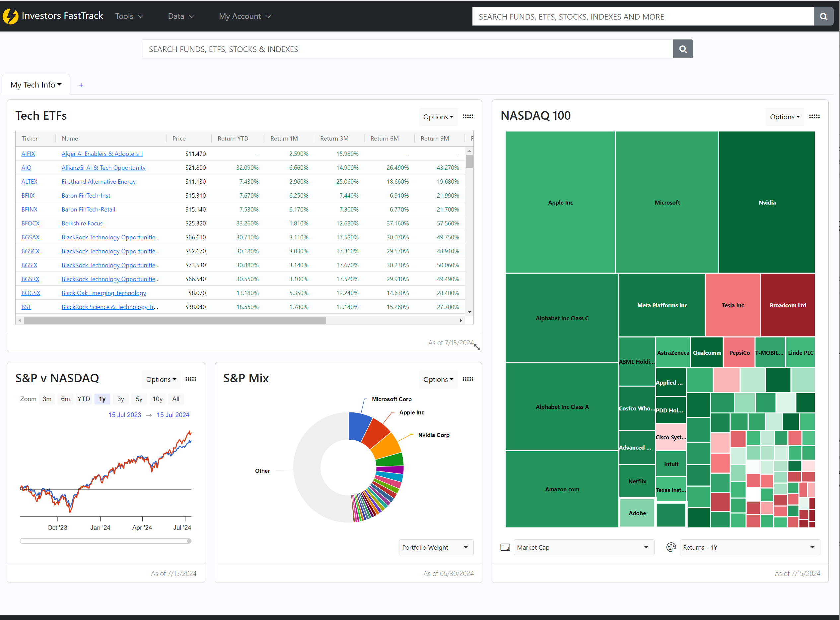Viewport: 840px width, 620px height.
Task: Select the 1y zoom range
Action: (x=102, y=399)
